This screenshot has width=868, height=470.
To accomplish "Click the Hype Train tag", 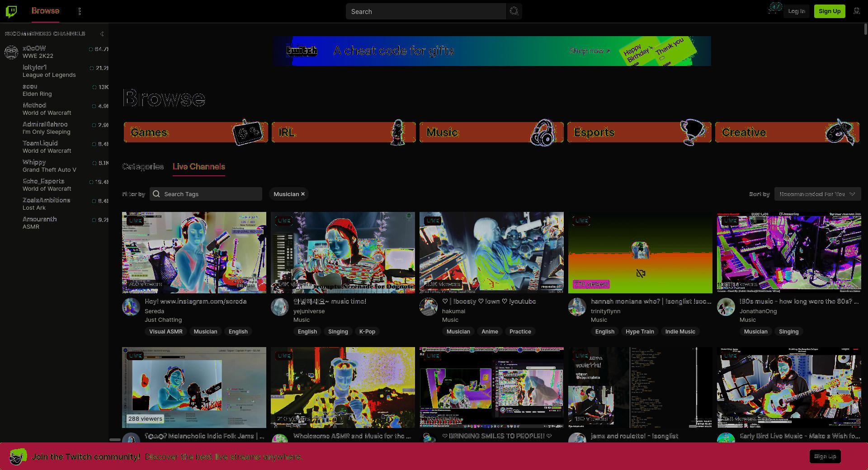I will (x=640, y=331).
